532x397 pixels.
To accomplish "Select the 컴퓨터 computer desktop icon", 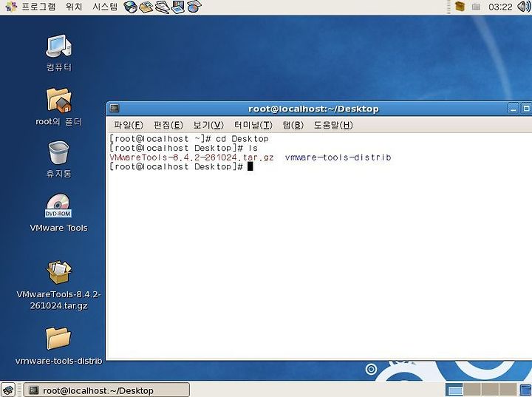I will [x=59, y=53].
